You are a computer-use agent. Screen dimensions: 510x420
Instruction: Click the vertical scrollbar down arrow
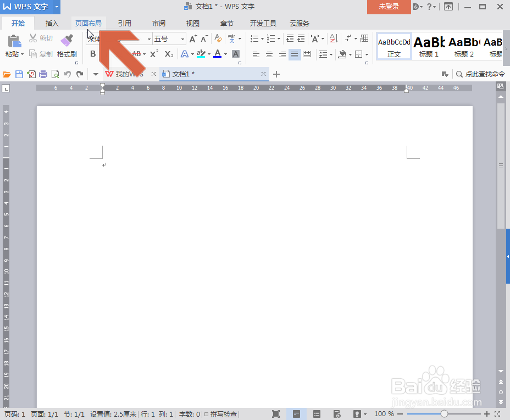pos(501,371)
